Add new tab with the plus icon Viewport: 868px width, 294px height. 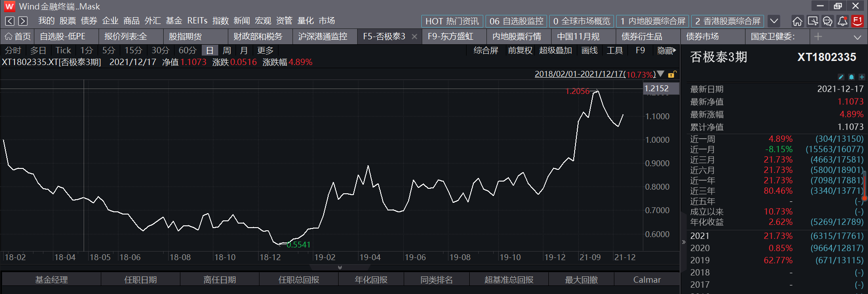point(818,37)
